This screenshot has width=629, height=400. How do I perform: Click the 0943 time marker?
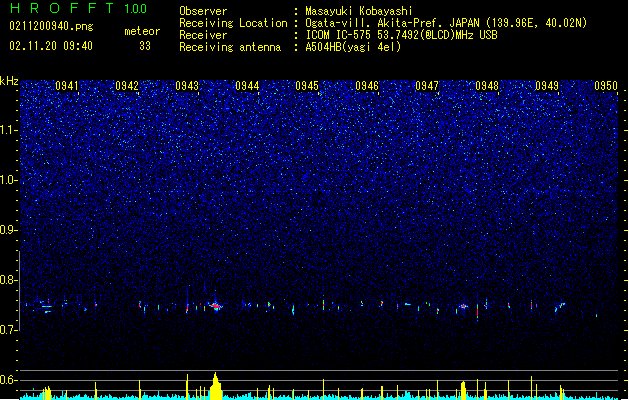click(187, 86)
